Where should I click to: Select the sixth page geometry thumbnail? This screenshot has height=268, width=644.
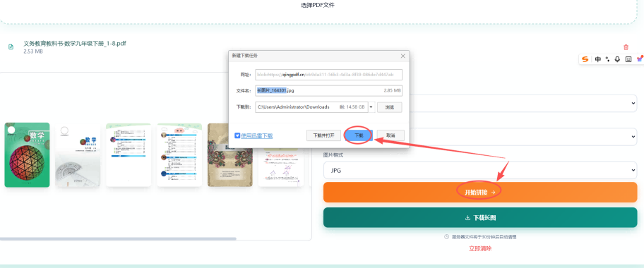[281, 167]
